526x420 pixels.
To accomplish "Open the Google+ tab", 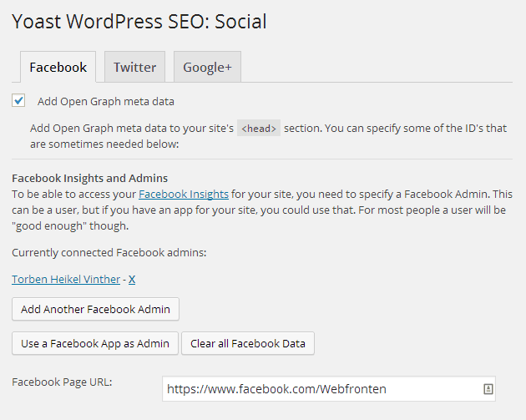I will click(207, 67).
